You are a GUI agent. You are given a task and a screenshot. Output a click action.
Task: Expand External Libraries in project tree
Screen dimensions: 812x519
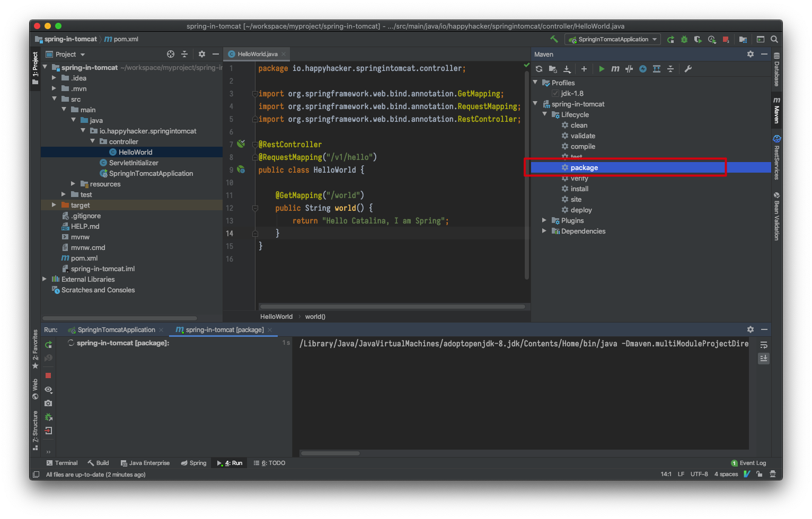pyautogui.click(x=45, y=279)
